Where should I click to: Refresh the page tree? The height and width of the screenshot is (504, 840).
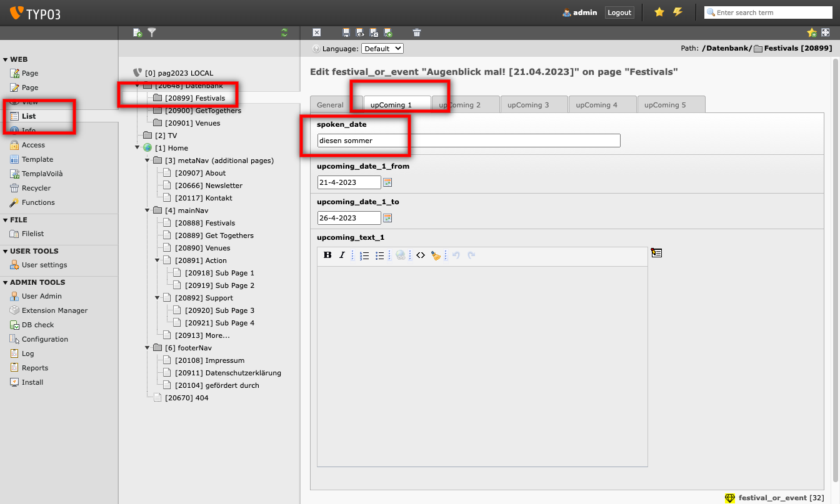[284, 32]
